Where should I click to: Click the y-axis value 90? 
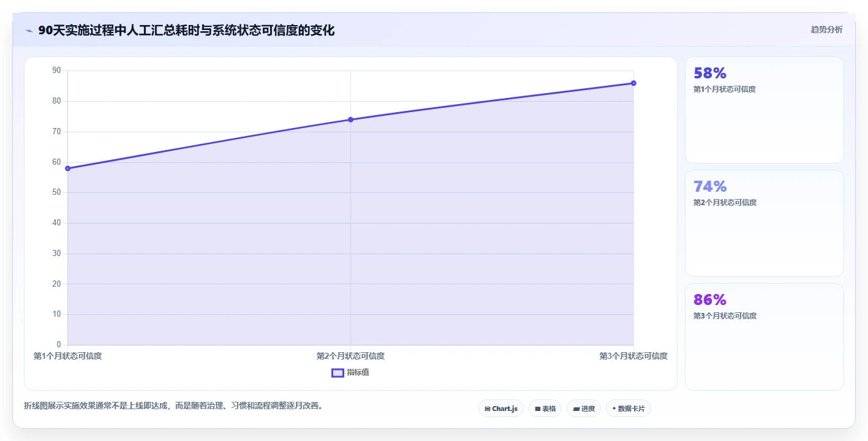(x=56, y=70)
